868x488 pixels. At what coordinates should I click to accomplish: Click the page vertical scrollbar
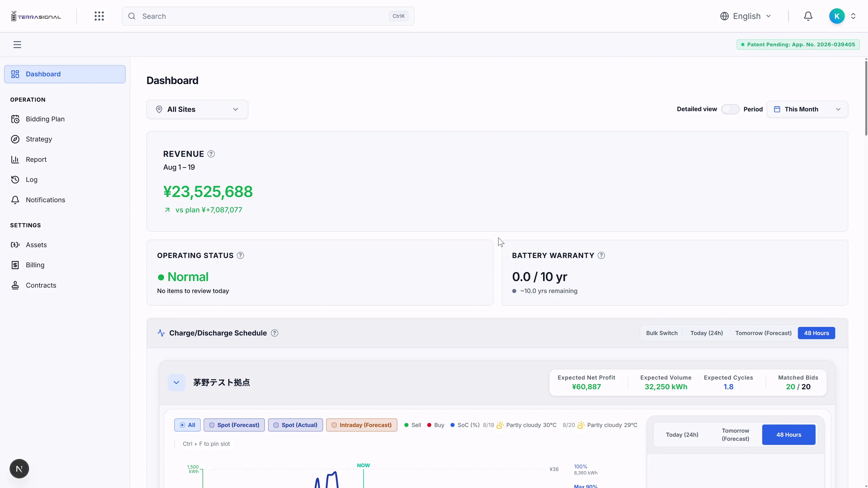pyautogui.click(x=866, y=98)
